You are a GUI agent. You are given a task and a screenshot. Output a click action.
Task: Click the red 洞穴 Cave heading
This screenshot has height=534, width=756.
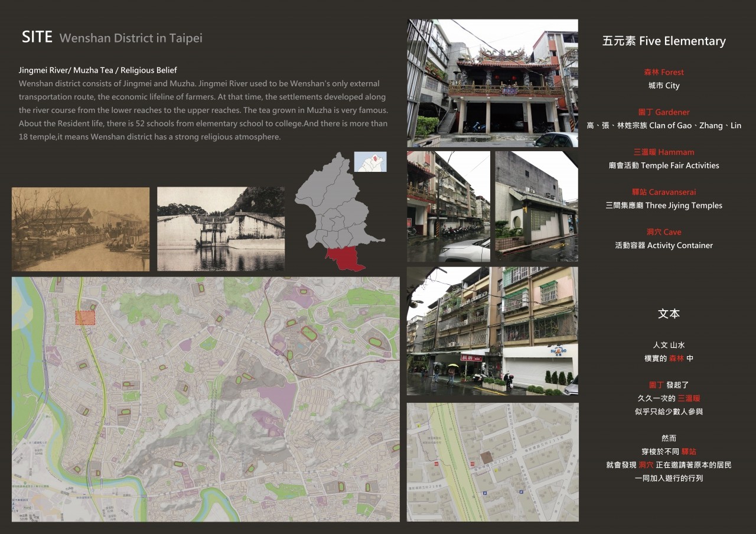pyautogui.click(x=664, y=232)
